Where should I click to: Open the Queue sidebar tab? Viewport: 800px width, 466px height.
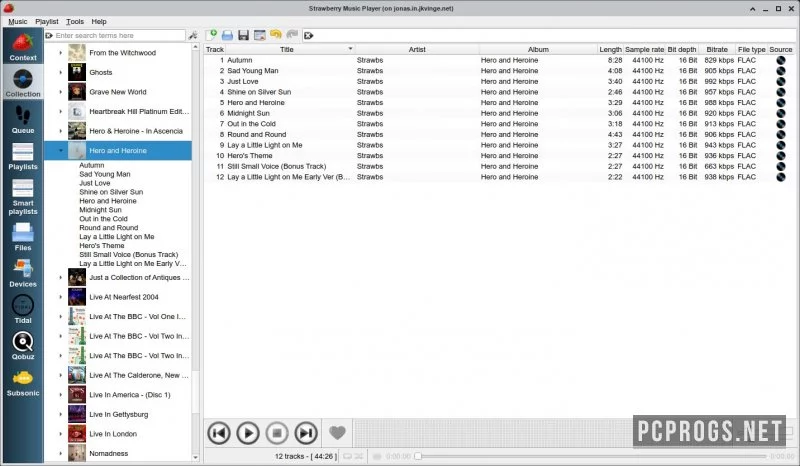point(23,119)
